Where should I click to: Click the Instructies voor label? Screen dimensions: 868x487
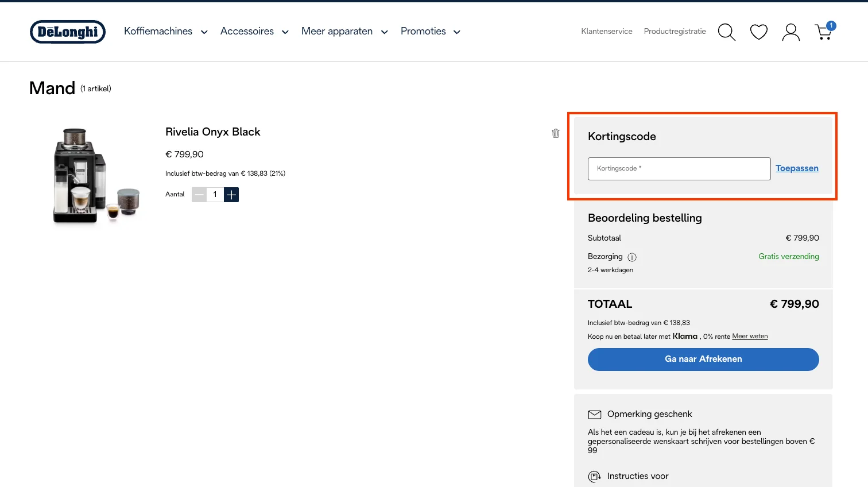pos(638,476)
